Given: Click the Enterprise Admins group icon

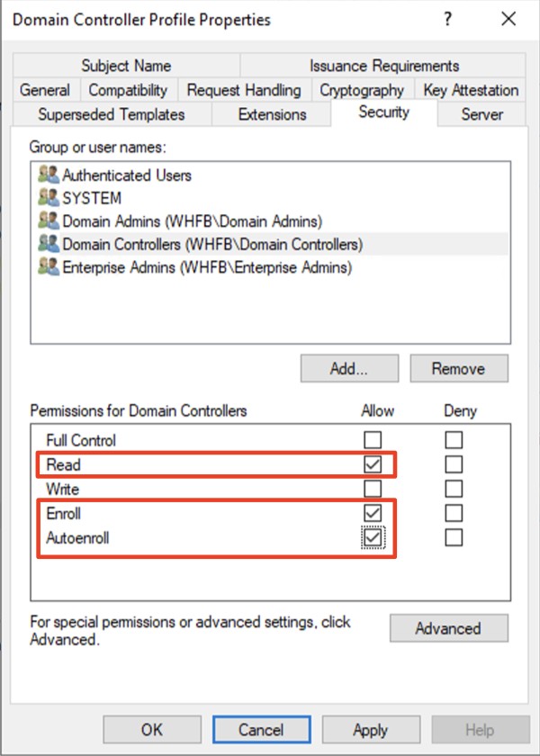Looking at the screenshot, I should 49,267.
